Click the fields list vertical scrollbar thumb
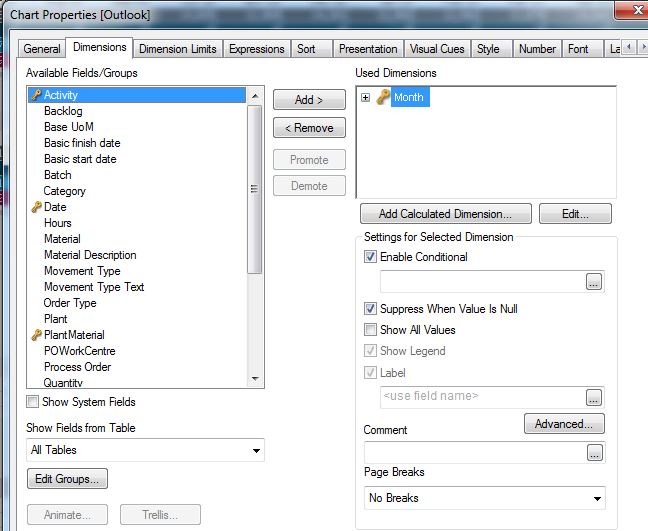648x531 pixels. (255, 189)
